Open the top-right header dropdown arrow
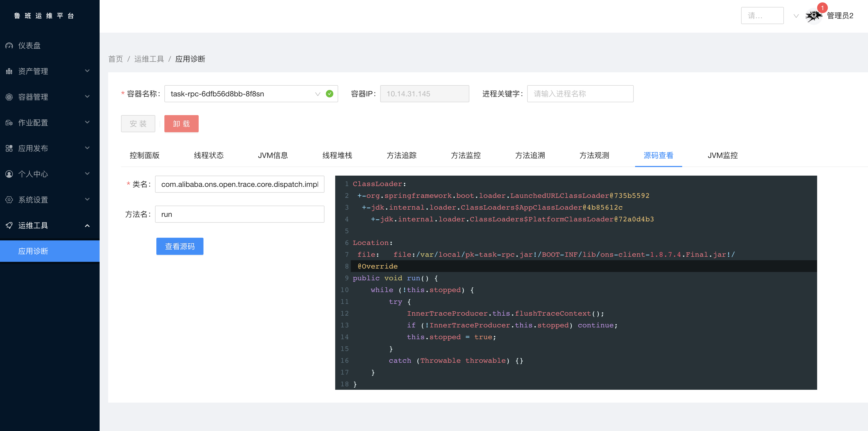The width and height of the screenshot is (868, 431). point(796,16)
